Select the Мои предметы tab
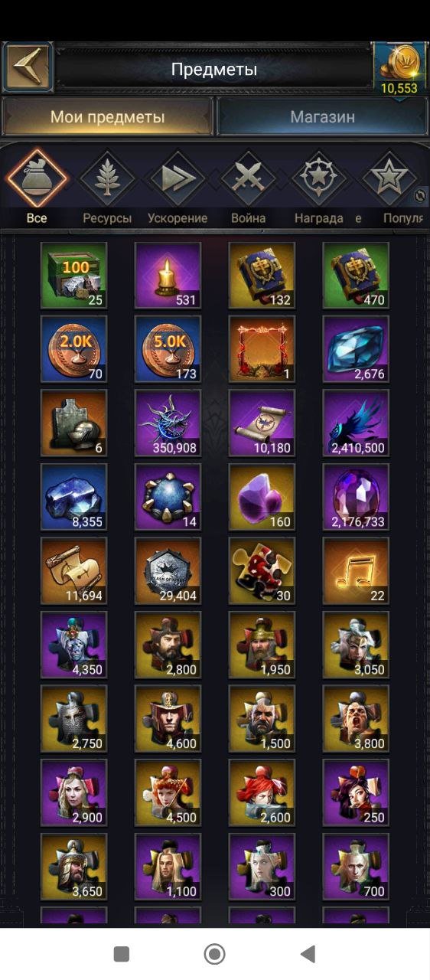 tap(108, 117)
